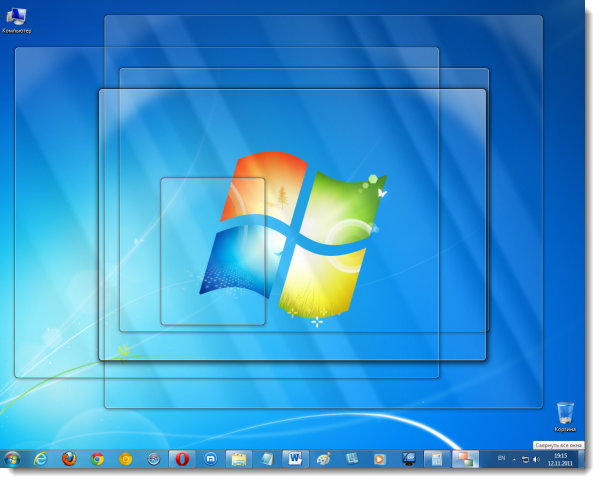Select the Корзина recycle bin icon
The image size is (600, 483).
pyautogui.click(x=565, y=417)
